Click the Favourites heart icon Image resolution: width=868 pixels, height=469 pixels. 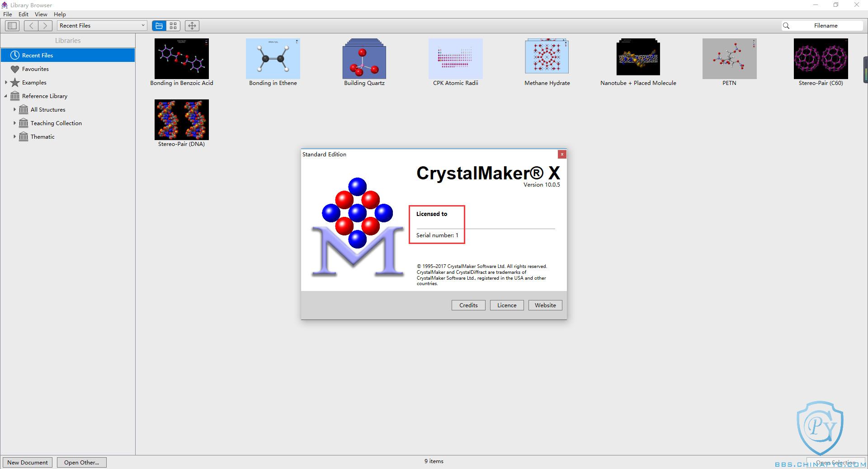pyautogui.click(x=15, y=69)
